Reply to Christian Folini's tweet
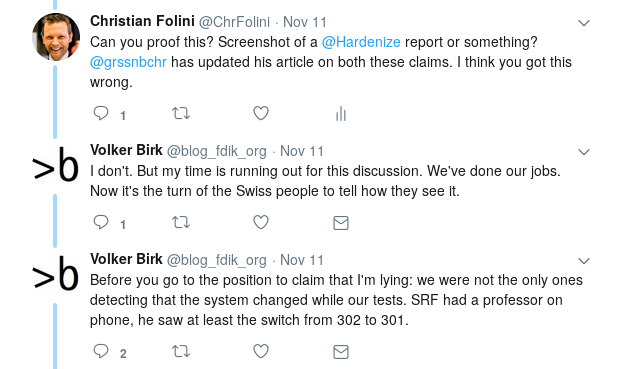 101,113
